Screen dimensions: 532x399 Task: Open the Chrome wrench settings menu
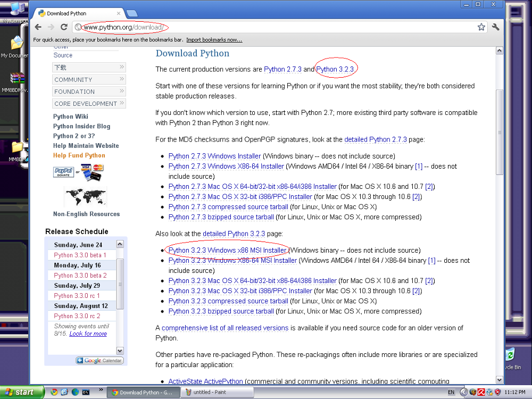pos(496,27)
